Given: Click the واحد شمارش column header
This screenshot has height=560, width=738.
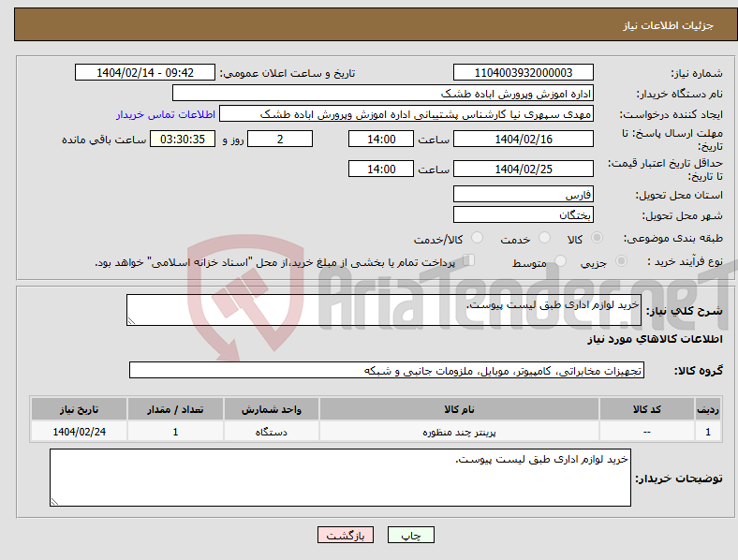Looking at the screenshot, I should 272,409.
